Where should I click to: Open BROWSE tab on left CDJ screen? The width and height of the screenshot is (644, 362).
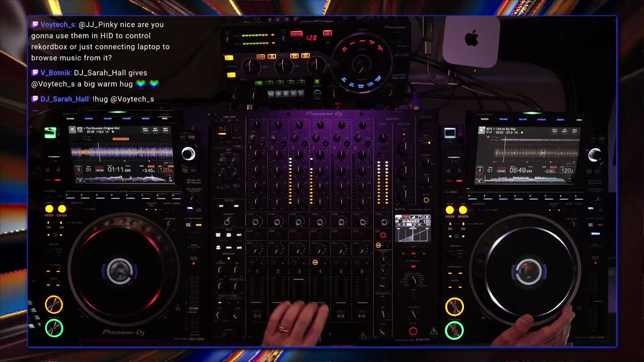pos(89,119)
